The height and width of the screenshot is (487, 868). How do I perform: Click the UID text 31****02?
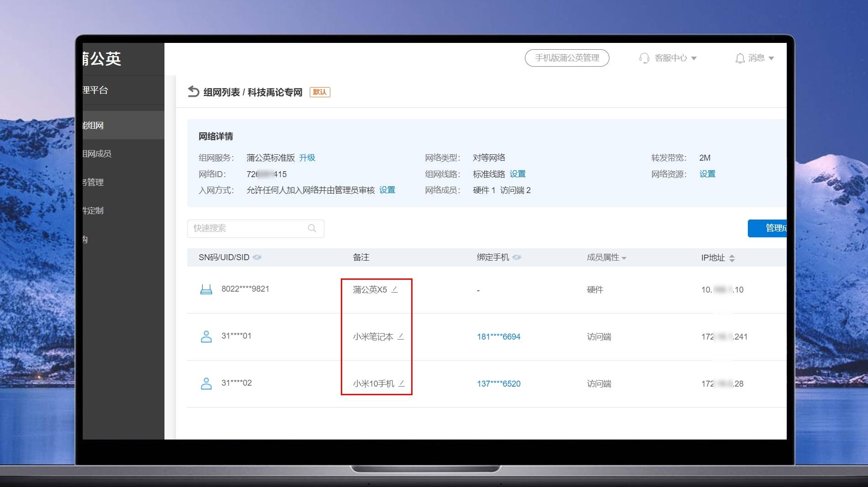(236, 383)
